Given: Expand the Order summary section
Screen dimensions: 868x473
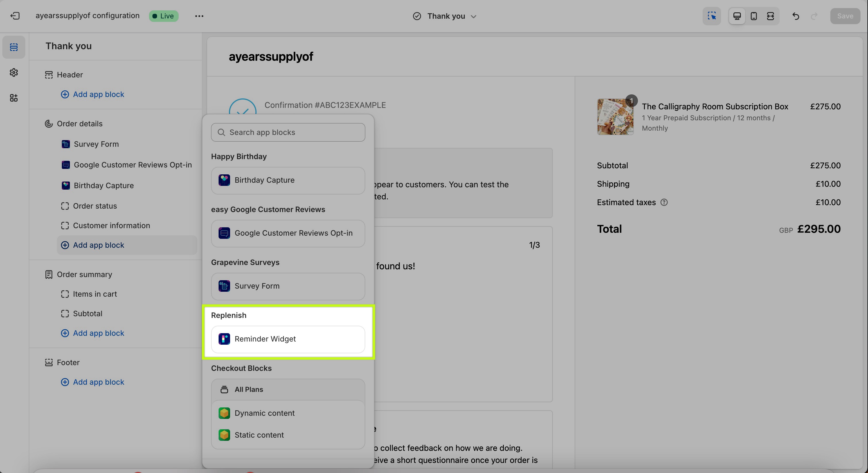Looking at the screenshot, I should (x=84, y=274).
